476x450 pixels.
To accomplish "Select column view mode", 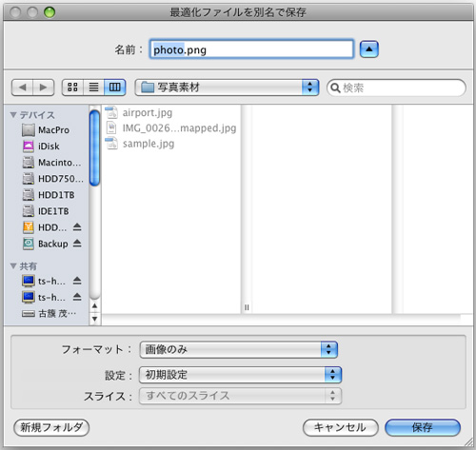I will click(114, 88).
